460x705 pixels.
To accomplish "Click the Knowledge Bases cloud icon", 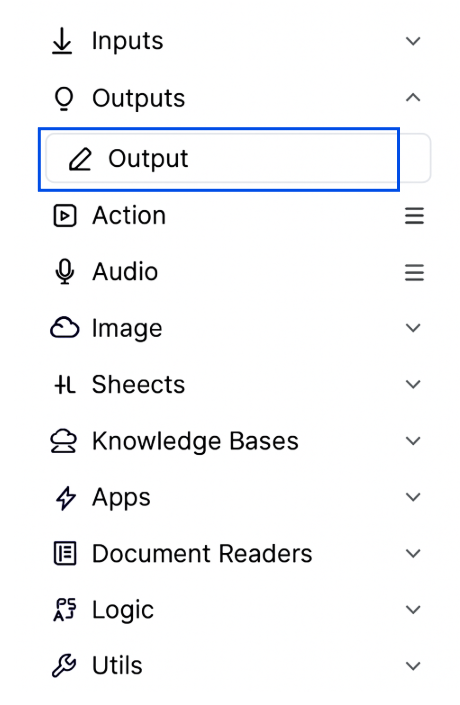I will (x=63, y=441).
